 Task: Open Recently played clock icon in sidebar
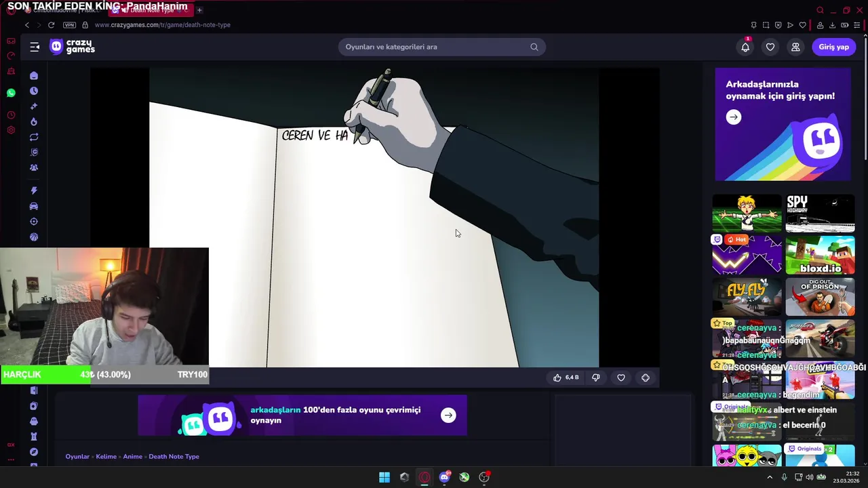coord(34,91)
